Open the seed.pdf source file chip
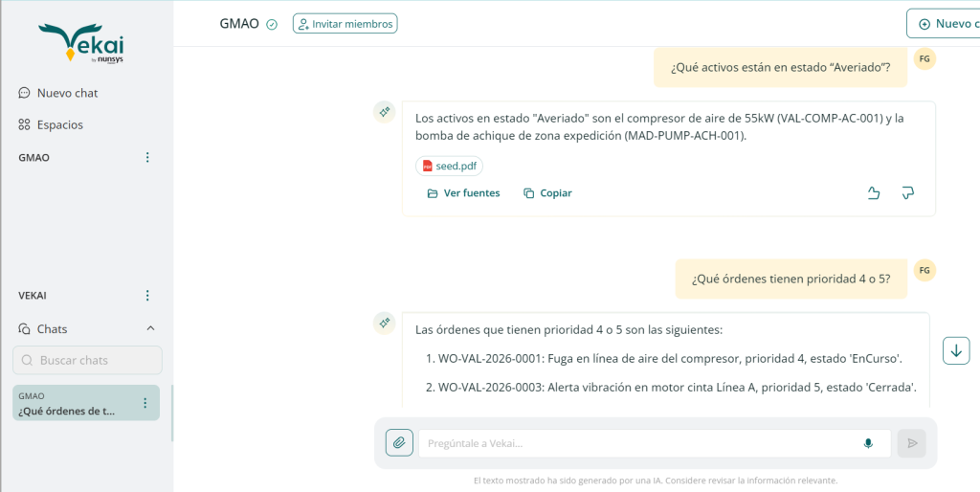The height and width of the screenshot is (492, 980). [x=449, y=166]
